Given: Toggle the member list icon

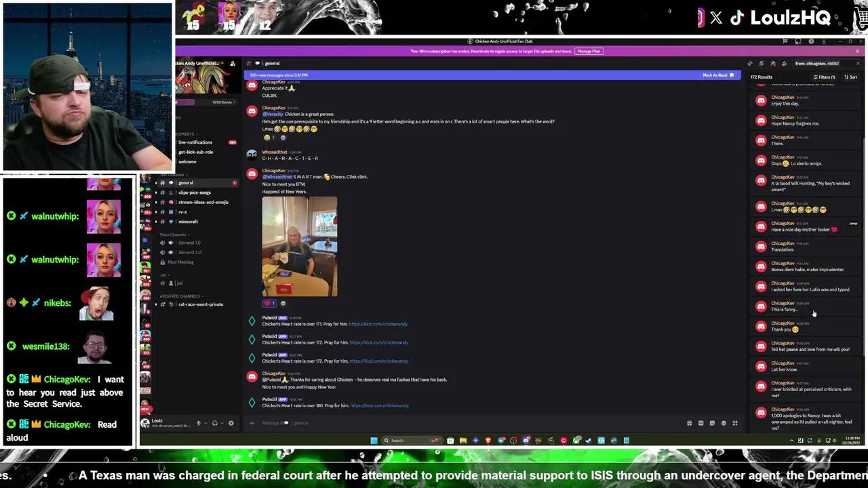Looking at the screenshot, I should [x=785, y=63].
